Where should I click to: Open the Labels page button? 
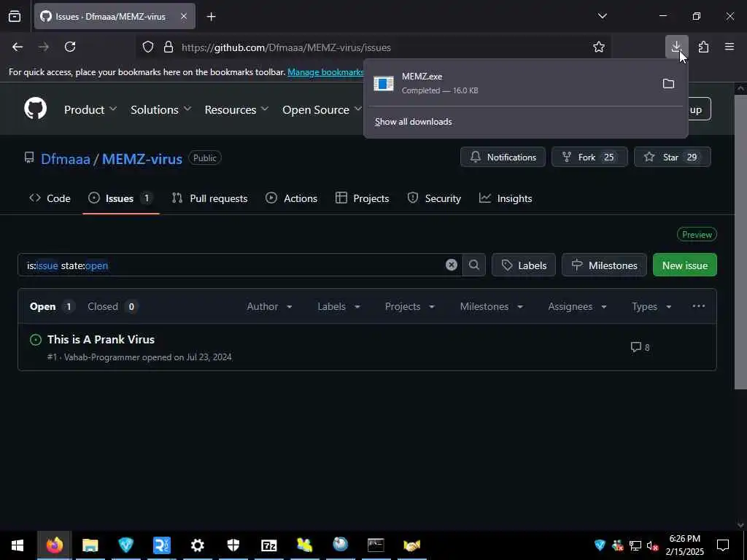(524, 265)
